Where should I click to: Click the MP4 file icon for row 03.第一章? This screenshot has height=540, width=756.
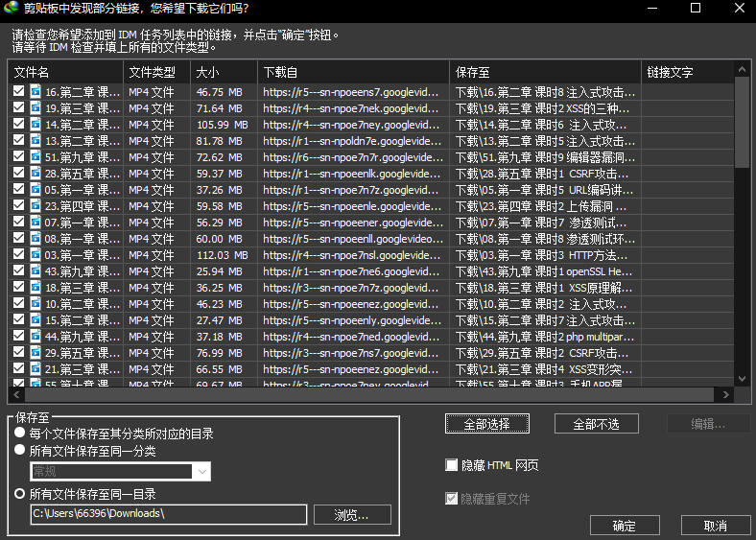coord(35,255)
